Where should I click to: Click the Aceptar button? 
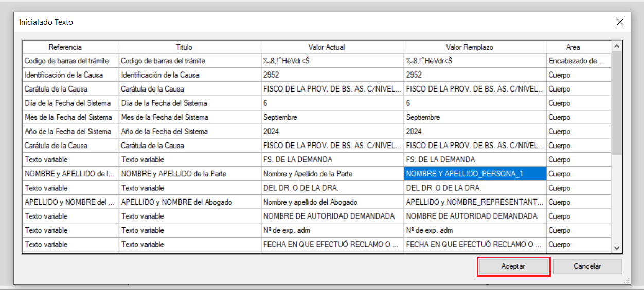pyautogui.click(x=513, y=266)
